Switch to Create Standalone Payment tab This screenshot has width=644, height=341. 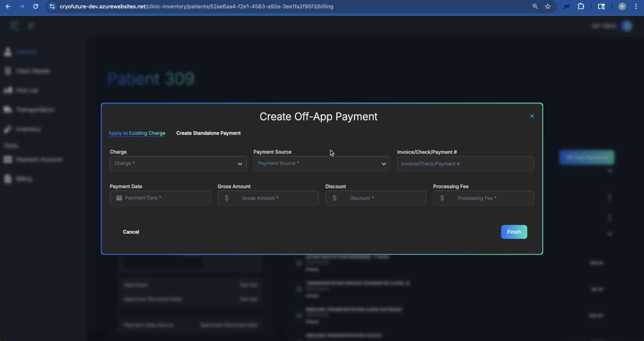(x=209, y=133)
